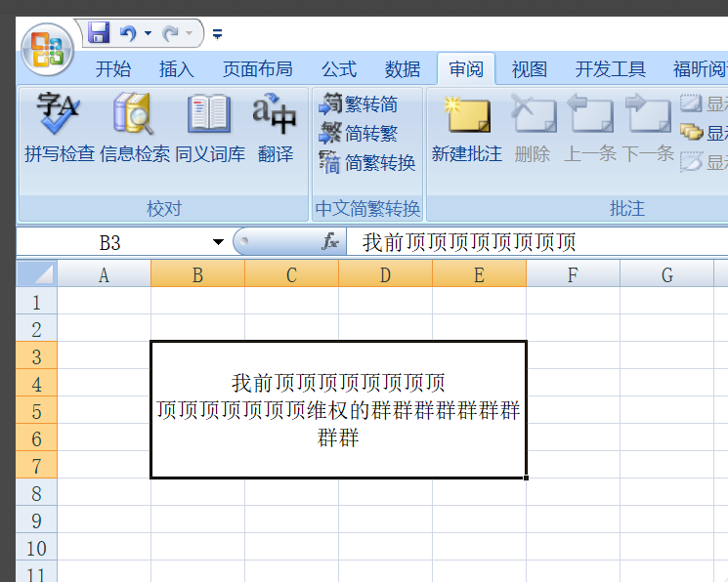Run 拼写检查 spell check
The width and height of the screenshot is (728, 582).
60,128
